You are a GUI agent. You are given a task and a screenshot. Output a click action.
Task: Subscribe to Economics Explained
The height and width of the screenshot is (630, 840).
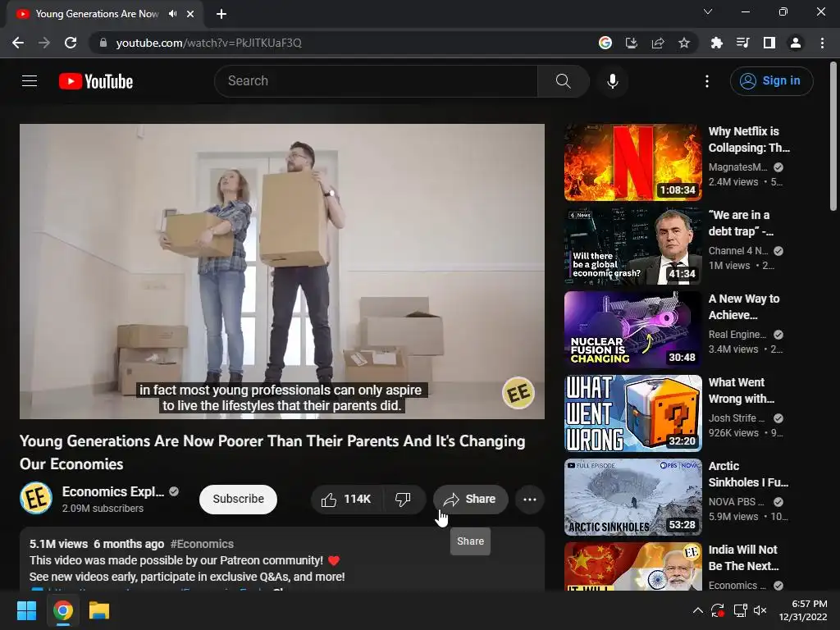[x=239, y=500]
